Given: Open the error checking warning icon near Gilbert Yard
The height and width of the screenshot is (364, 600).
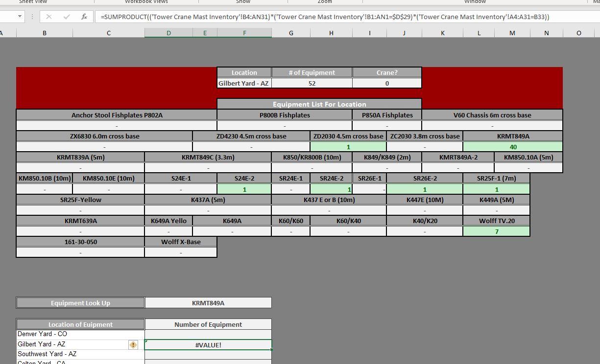Looking at the screenshot, I should coord(133,344).
